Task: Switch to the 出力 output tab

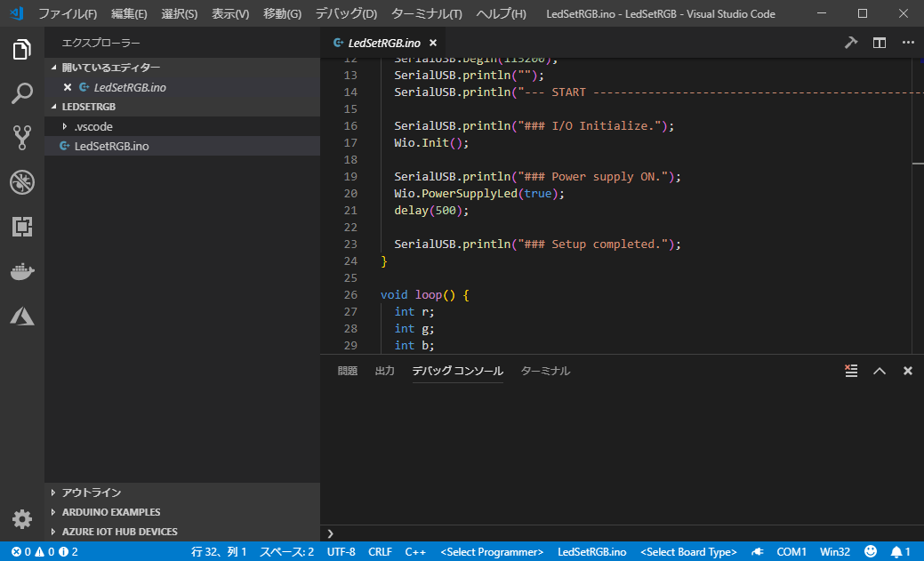Action: (385, 371)
